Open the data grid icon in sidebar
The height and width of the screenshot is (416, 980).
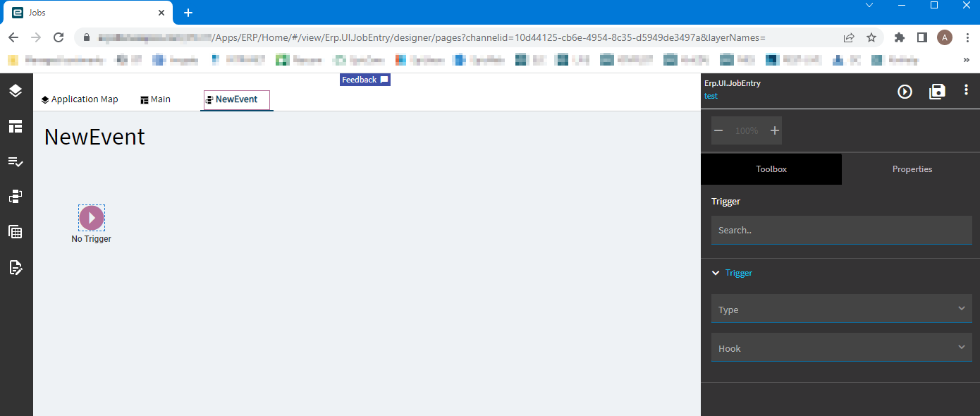tap(16, 232)
